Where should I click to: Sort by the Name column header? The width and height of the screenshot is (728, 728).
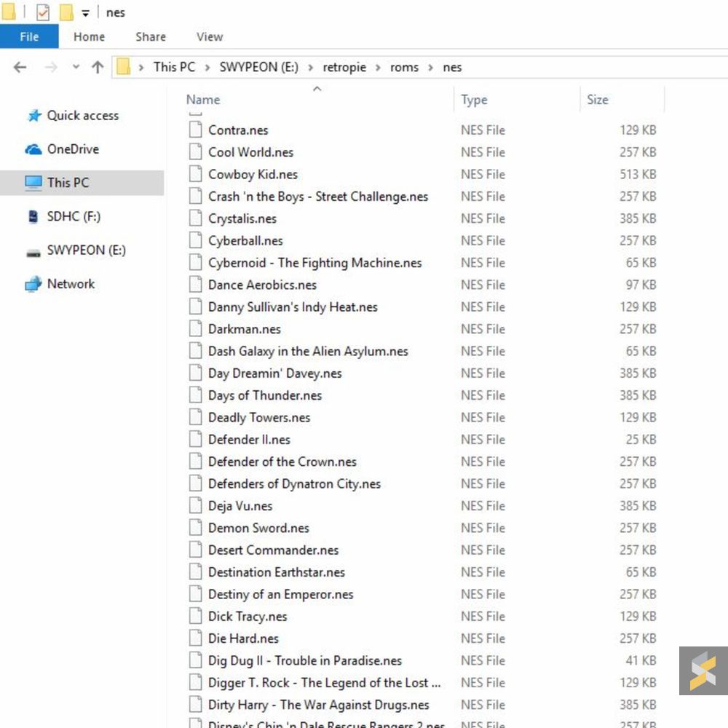[x=203, y=99]
